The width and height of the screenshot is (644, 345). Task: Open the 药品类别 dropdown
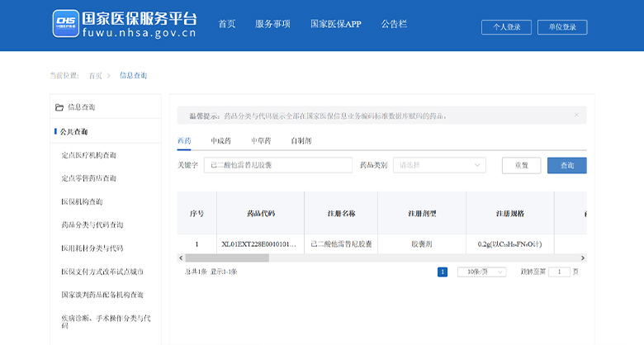[x=439, y=165]
